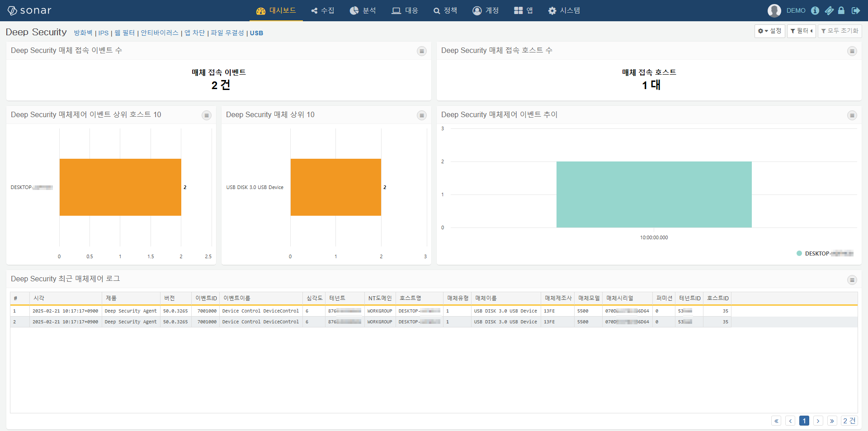Select first log row timestamp cell
868x431 pixels.
point(65,311)
